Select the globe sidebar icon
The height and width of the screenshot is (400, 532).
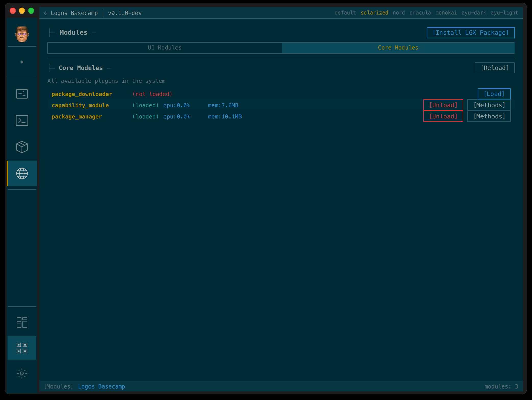pyautogui.click(x=22, y=173)
